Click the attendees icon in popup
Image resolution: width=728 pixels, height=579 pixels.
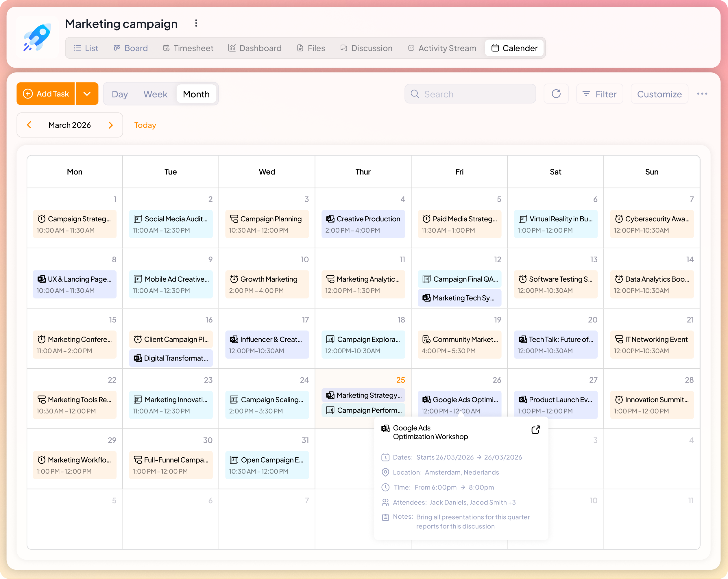click(385, 502)
